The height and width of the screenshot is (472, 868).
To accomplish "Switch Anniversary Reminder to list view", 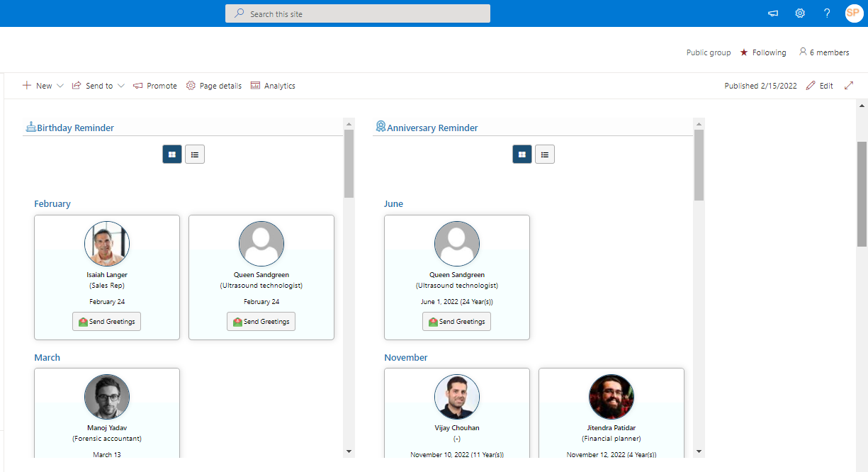I will coord(544,154).
